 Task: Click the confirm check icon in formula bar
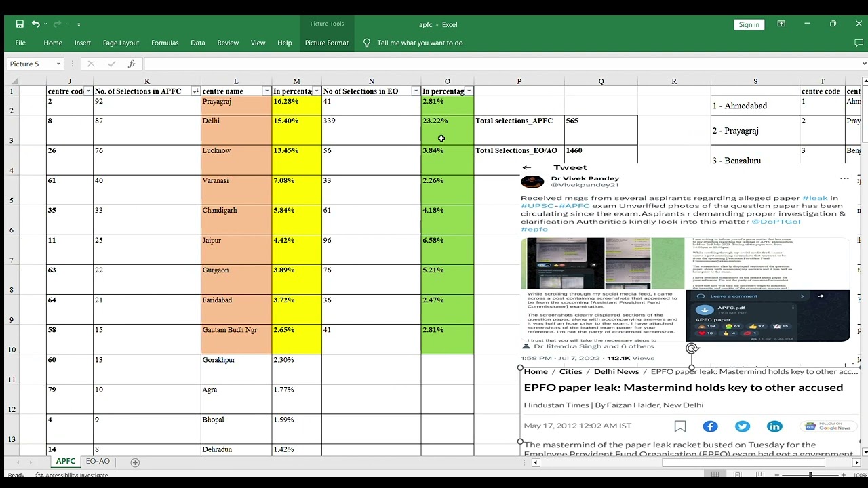111,64
